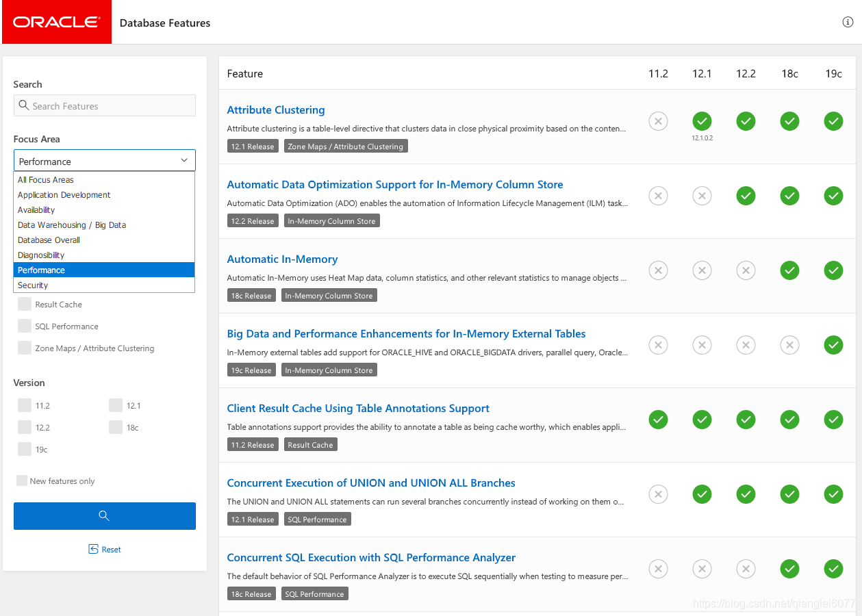Click the blue search button

[x=104, y=516]
